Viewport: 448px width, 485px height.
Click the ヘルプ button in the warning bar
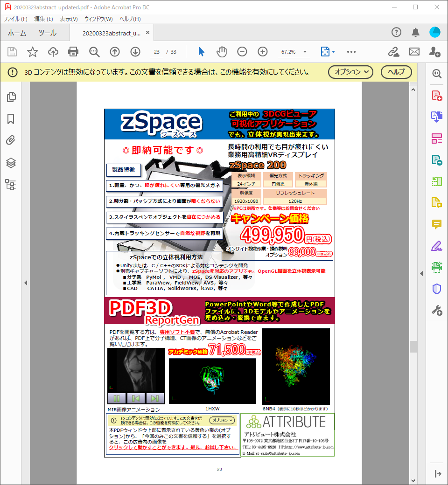coord(396,72)
